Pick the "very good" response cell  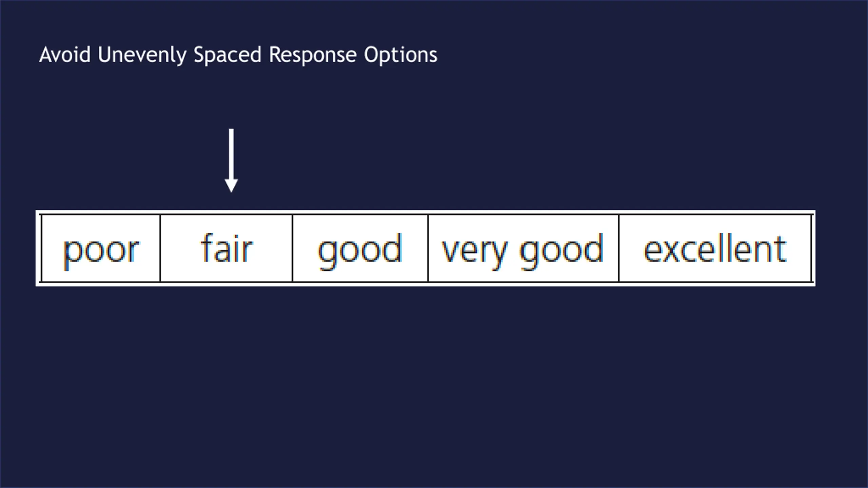click(523, 248)
